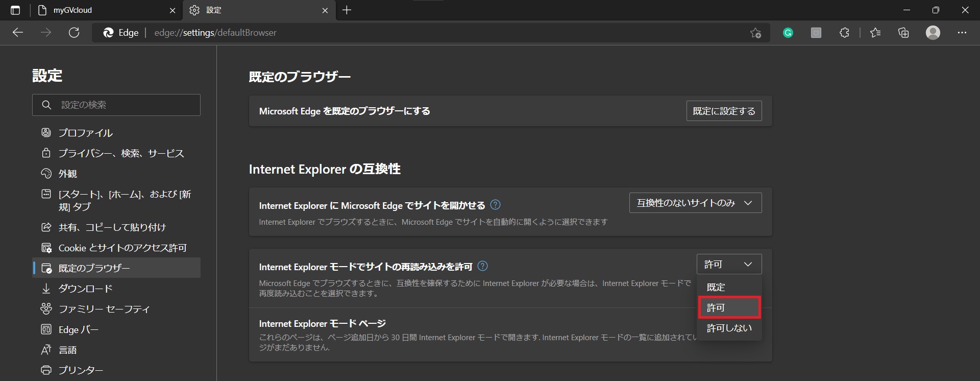Expand the 互換性のないサイトのみ dropdown
The width and height of the screenshot is (980, 381).
pos(695,203)
